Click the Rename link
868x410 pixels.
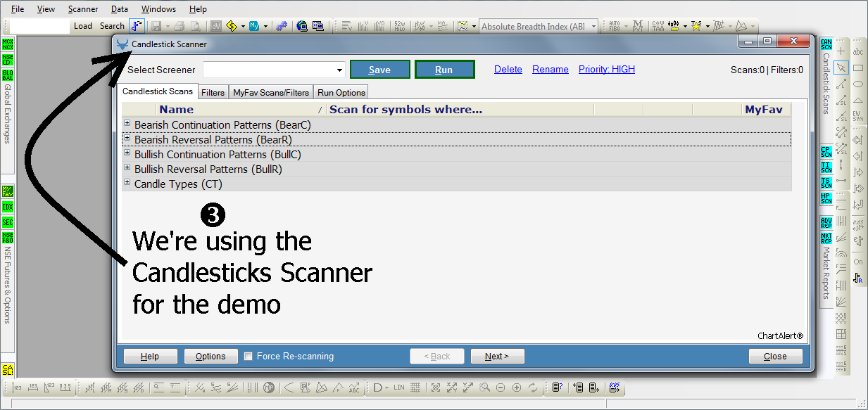pos(551,69)
